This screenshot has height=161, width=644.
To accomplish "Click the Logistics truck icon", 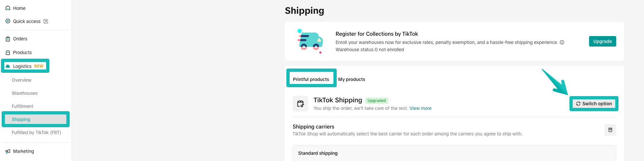I will [8, 66].
